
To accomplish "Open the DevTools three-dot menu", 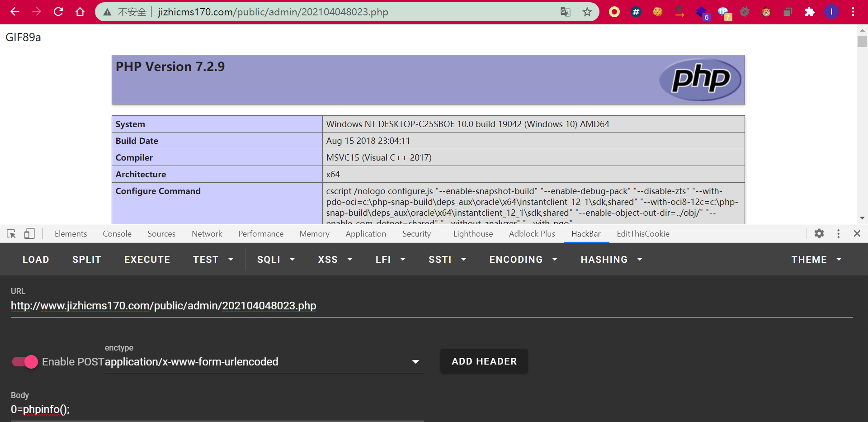I will (839, 233).
